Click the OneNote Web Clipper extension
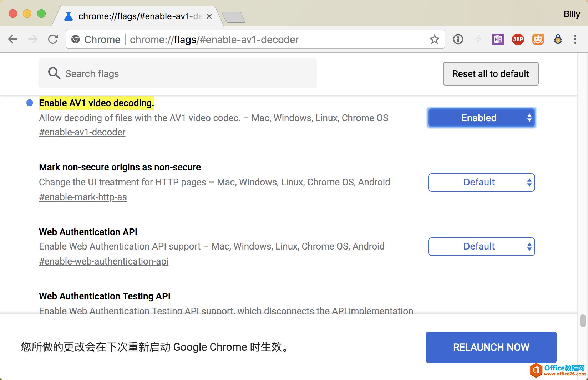The height and width of the screenshot is (380, 588). click(x=498, y=39)
